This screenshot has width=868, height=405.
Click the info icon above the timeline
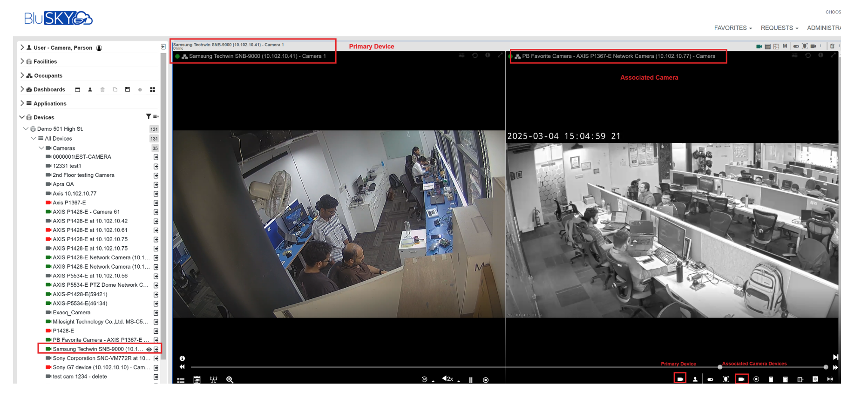[182, 358]
